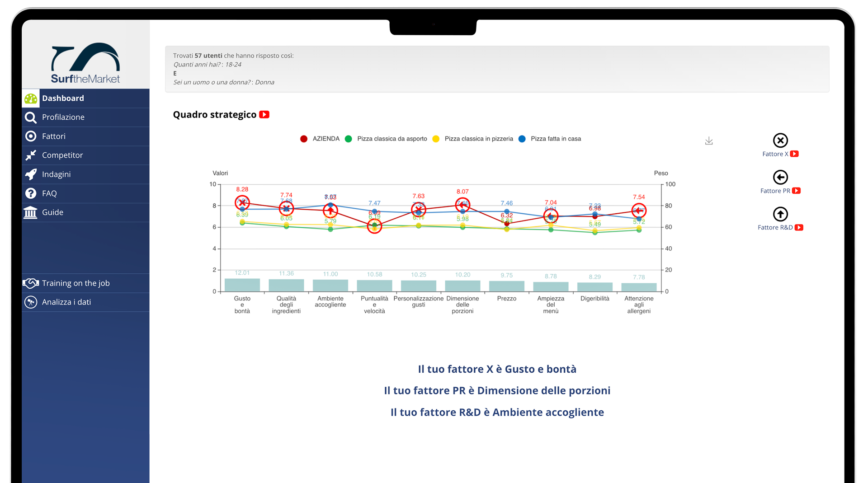Open the Dashboard menu item

(x=63, y=98)
